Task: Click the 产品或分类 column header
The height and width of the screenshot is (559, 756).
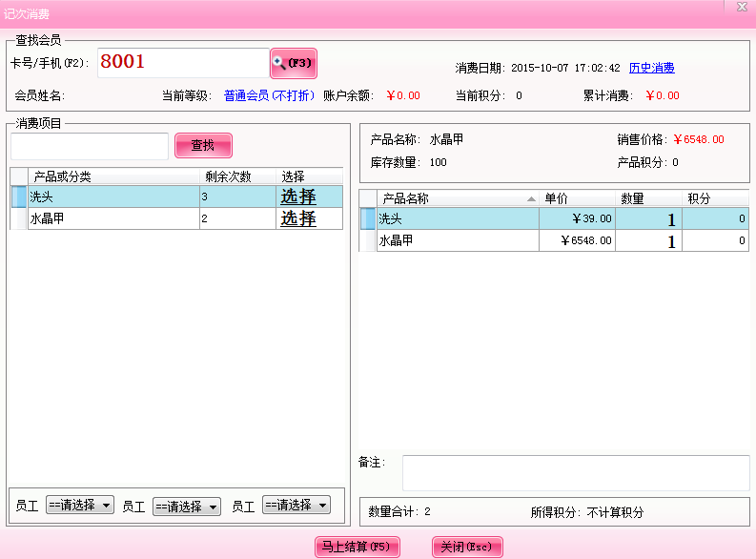Action: pyautogui.click(x=113, y=176)
